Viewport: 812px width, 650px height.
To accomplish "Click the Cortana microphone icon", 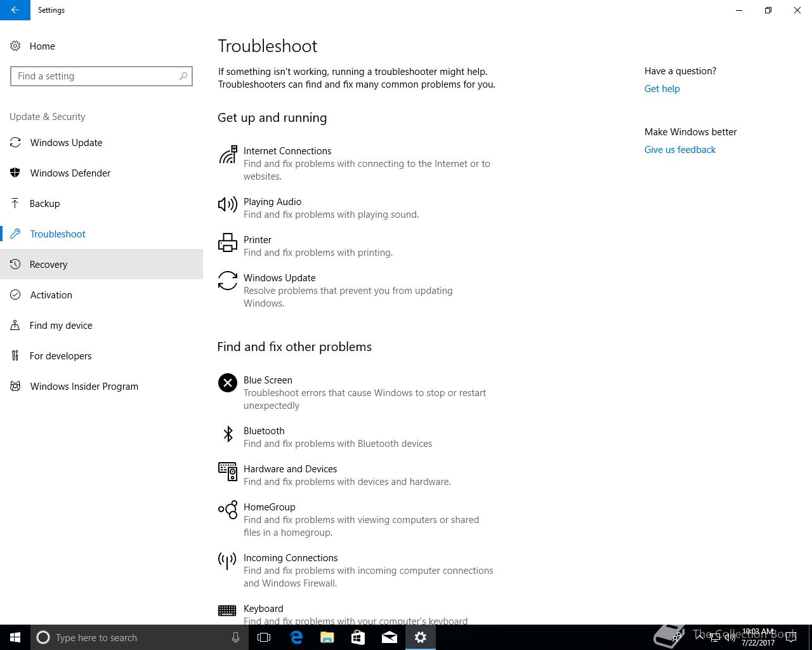I will coord(235,637).
